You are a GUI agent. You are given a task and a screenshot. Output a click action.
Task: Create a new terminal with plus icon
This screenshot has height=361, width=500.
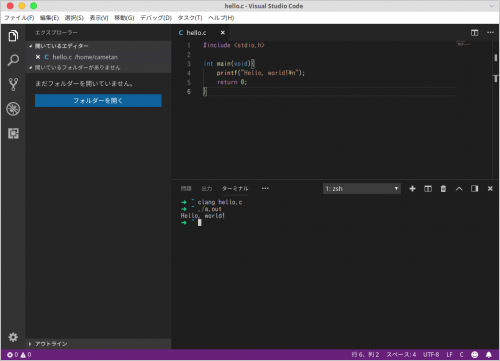coord(412,189)
